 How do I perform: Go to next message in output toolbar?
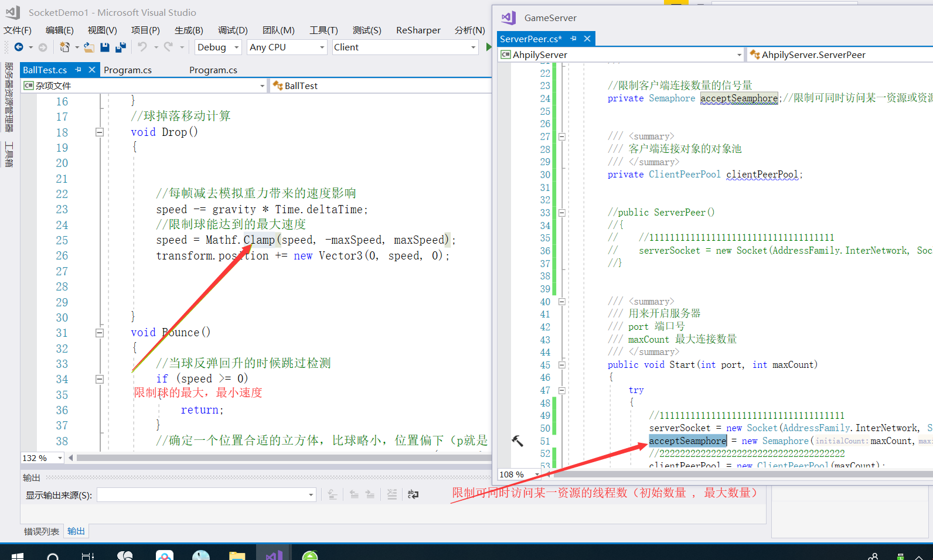click(370, 494)
